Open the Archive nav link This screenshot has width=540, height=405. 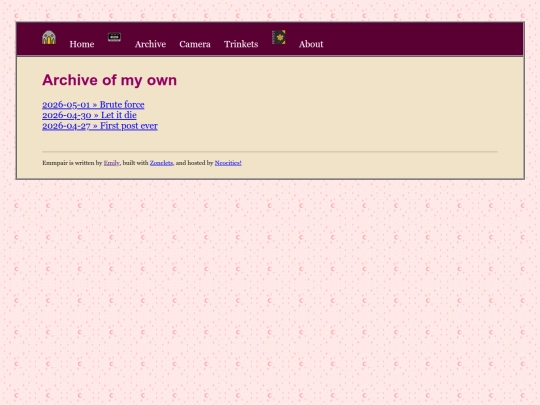150,44
